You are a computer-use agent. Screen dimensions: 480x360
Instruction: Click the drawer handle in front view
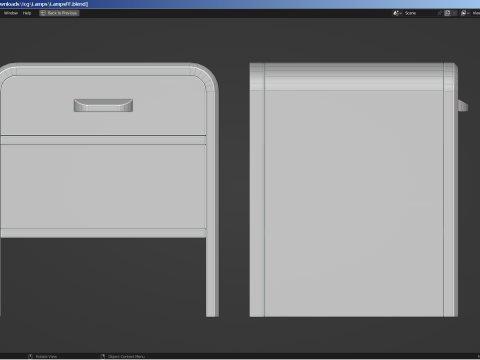coord(103,105)
